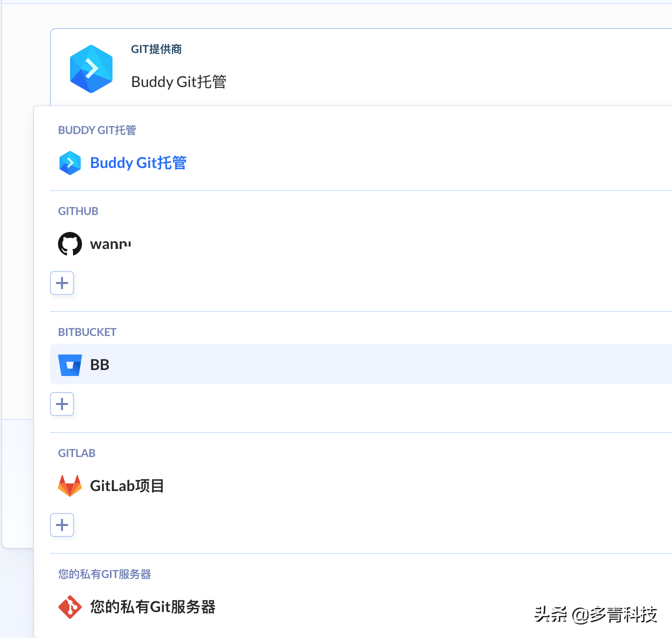Click the red private Git server icon
This screenshot has width=672, height=638.
point(70,607)
